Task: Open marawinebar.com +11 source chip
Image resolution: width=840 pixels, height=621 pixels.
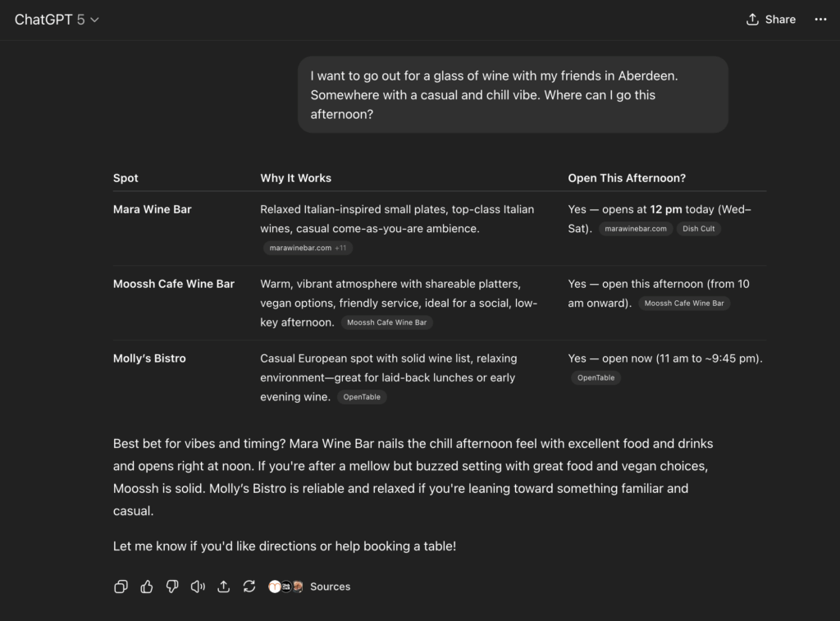Action: point(308,248)
